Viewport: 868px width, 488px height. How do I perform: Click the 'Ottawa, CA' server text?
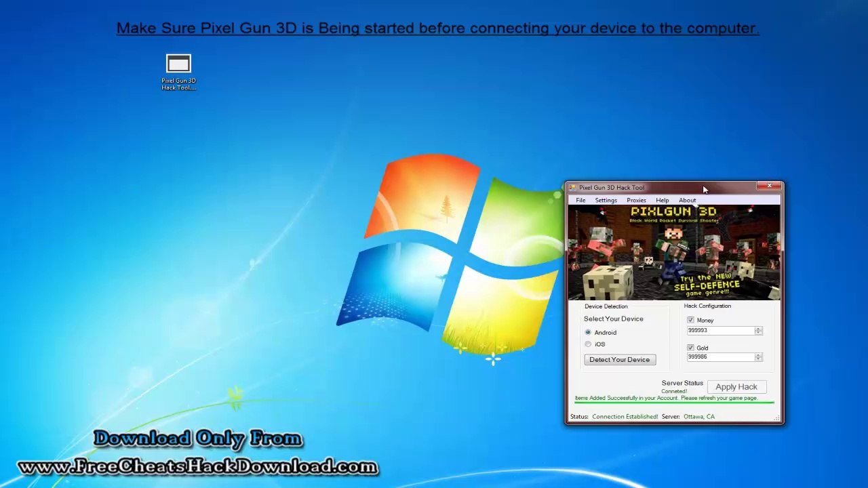click(x=698, y=417)
